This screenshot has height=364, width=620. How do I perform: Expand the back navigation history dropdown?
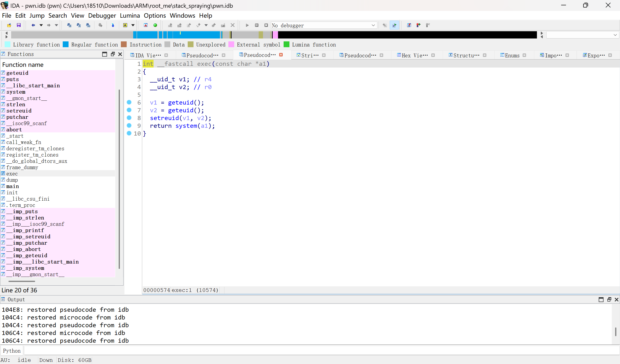(x=41, y=25)
